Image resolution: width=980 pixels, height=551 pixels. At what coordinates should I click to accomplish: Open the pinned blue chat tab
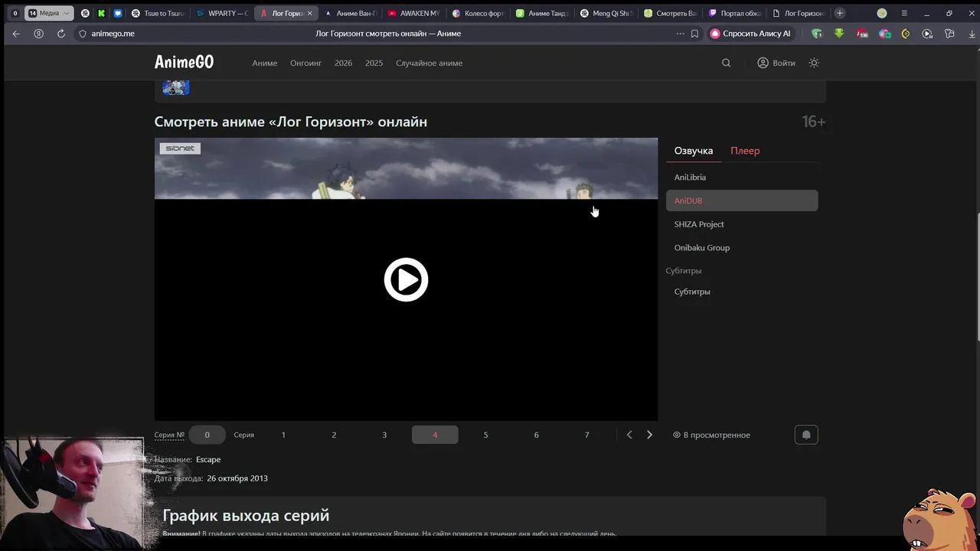pyautogui.click(x=117, y=13)
